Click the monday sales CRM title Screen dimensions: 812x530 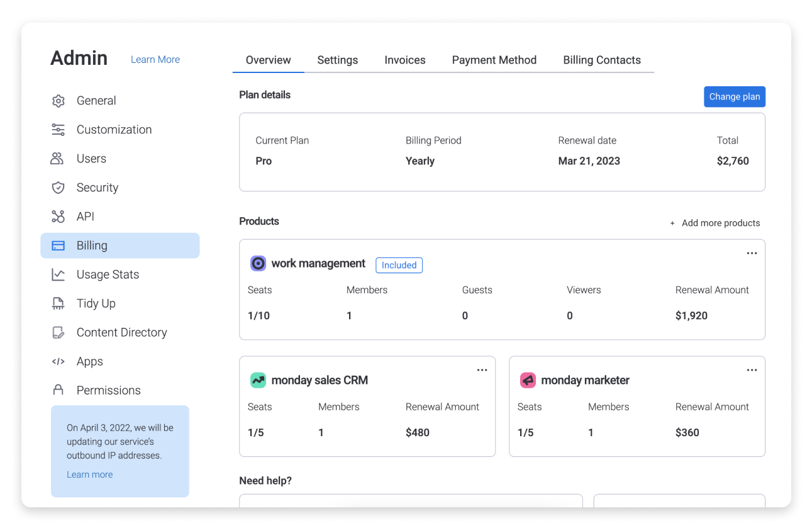pyautogui.click(x=320, y=380)
